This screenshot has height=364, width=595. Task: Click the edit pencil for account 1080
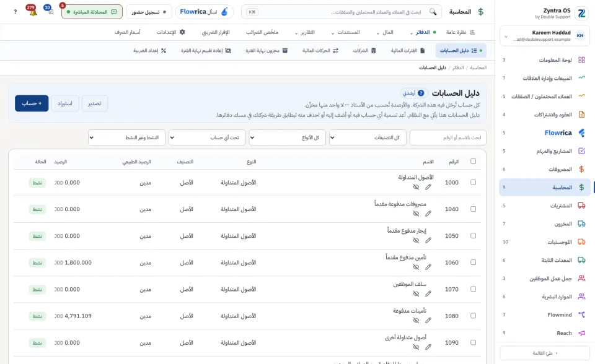point(428,321)
